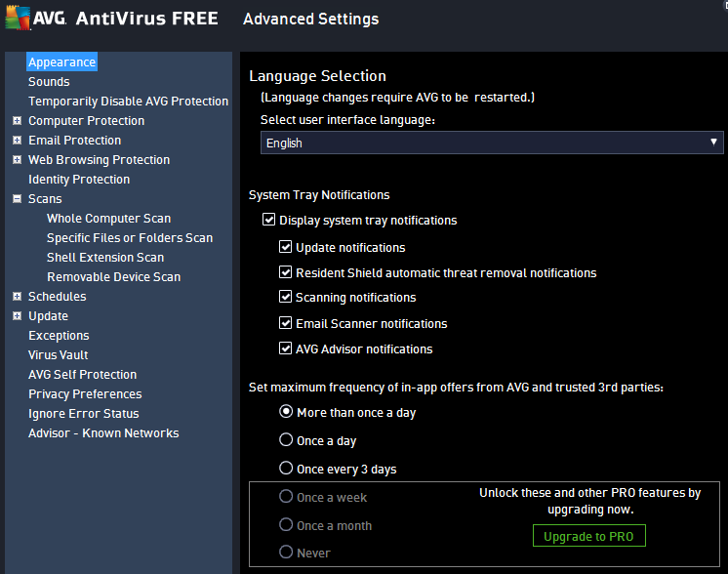The height and width of the screenshot is (574, 728).
Task: Select the Update tree item label
Action: [48, 315]
